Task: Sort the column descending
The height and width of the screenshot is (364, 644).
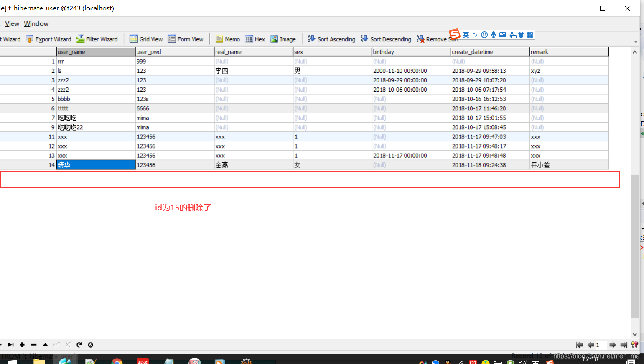Action: click(x=386, y=39)
